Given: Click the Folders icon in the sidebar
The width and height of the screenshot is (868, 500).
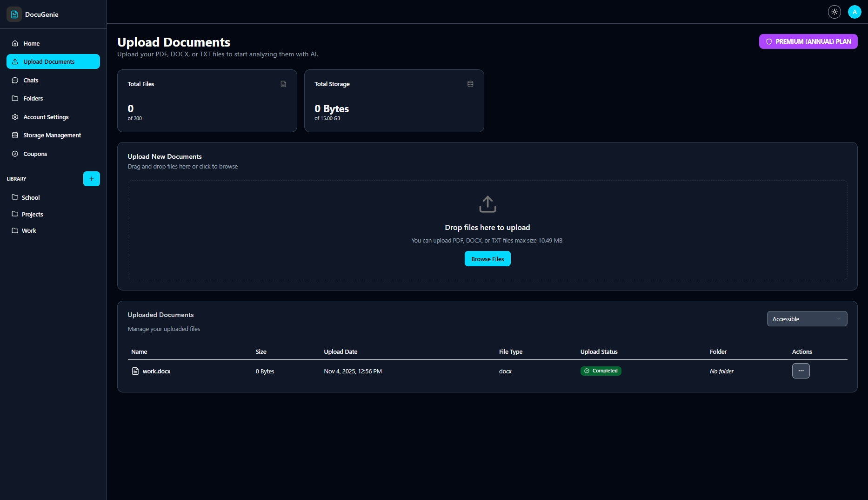Looking at the screenshot, I should (15, 98).
